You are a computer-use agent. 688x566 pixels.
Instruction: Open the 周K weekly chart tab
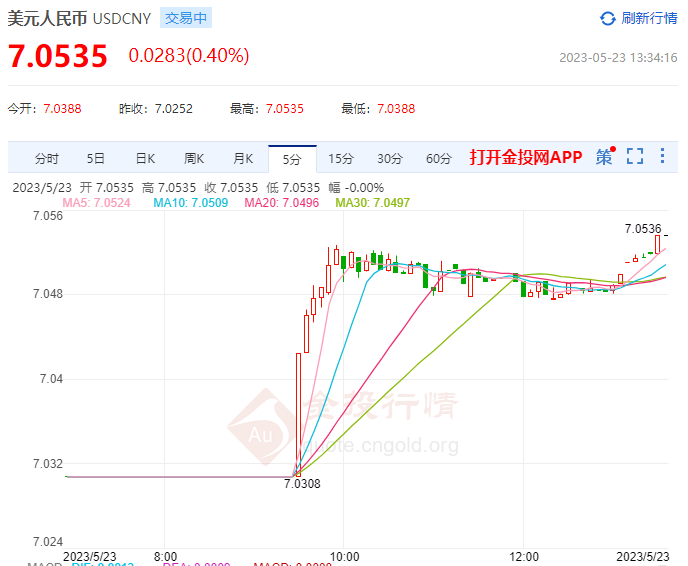(194, 158)
